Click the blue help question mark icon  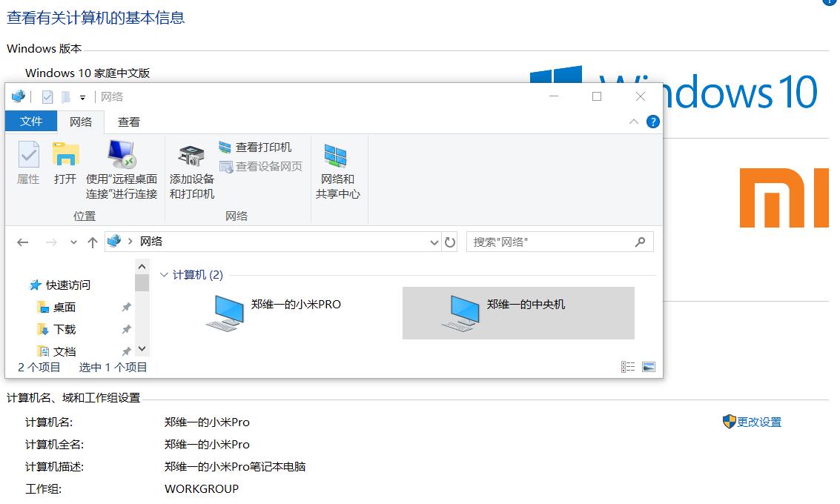(x=653, y=122)
